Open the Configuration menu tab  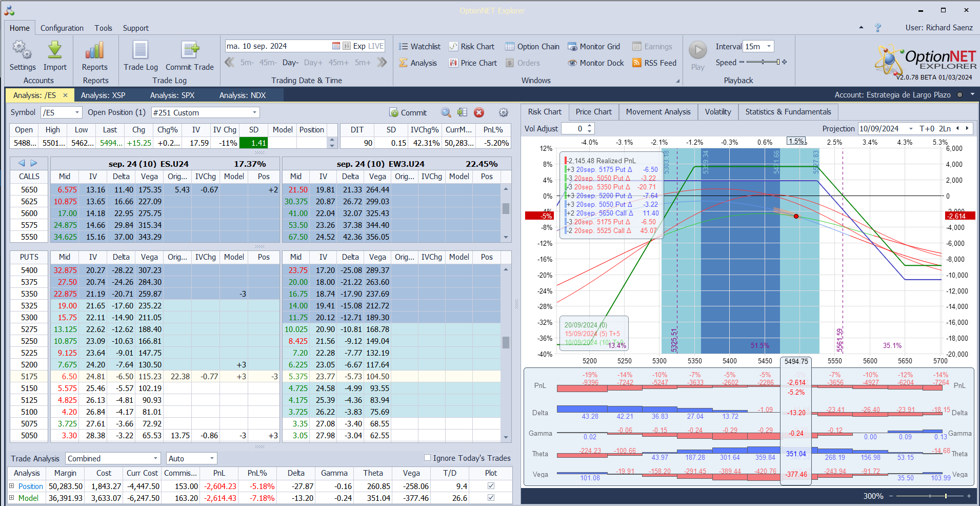[x=62, y=28]
